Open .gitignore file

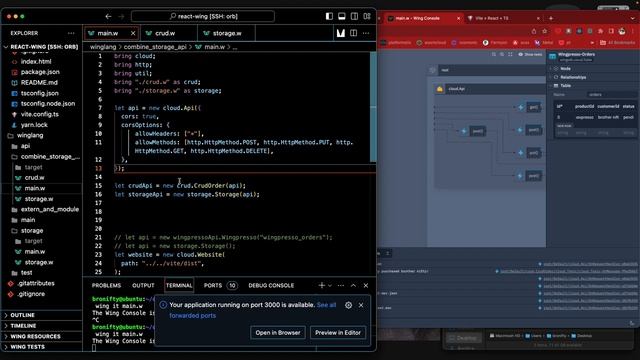tap(31, 294)
